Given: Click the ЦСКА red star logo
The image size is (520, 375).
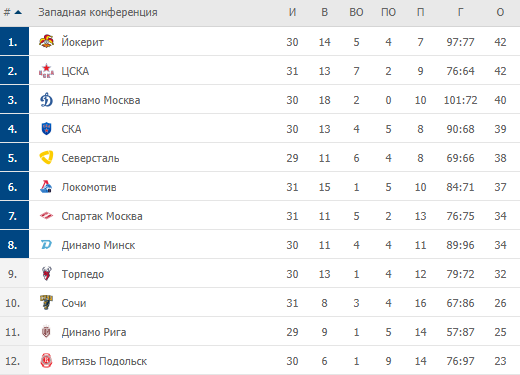Looking at the screenshot, I should coord(46,71).
